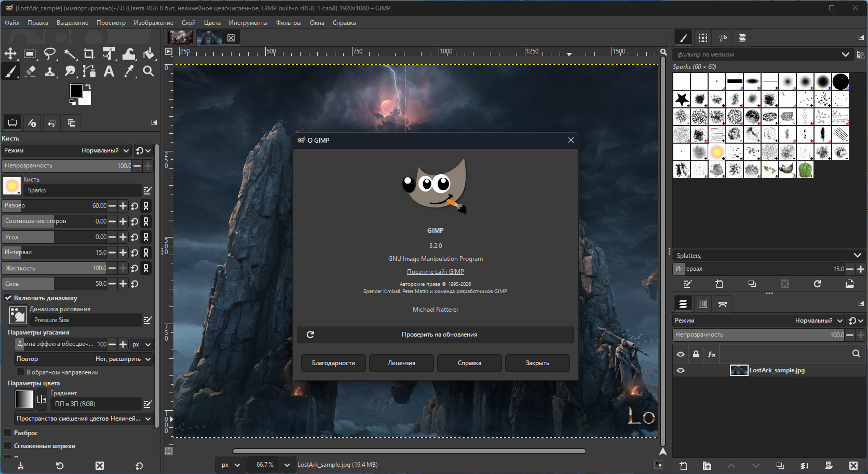
Task: Pick the Zoom magnifier tool
Action: pyautogui.click(x=148, y=72)
